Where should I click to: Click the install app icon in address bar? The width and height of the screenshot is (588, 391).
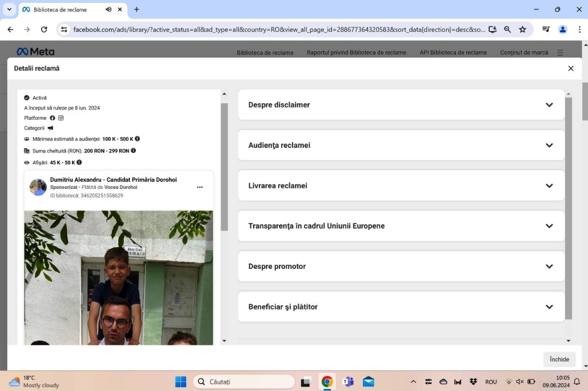(493, 30)
